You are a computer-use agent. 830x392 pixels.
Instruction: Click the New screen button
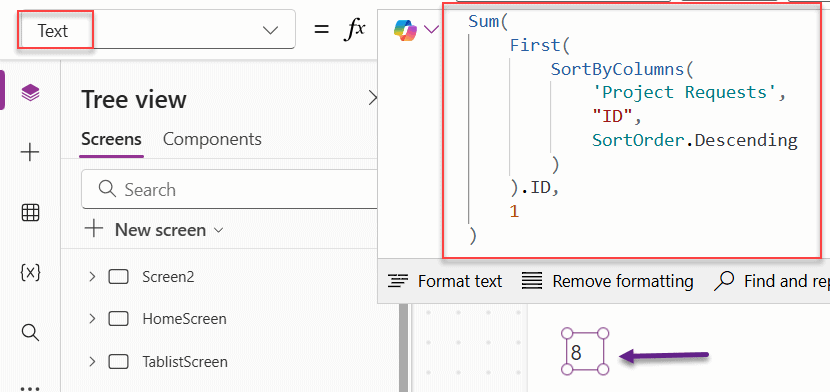point(155,230)
